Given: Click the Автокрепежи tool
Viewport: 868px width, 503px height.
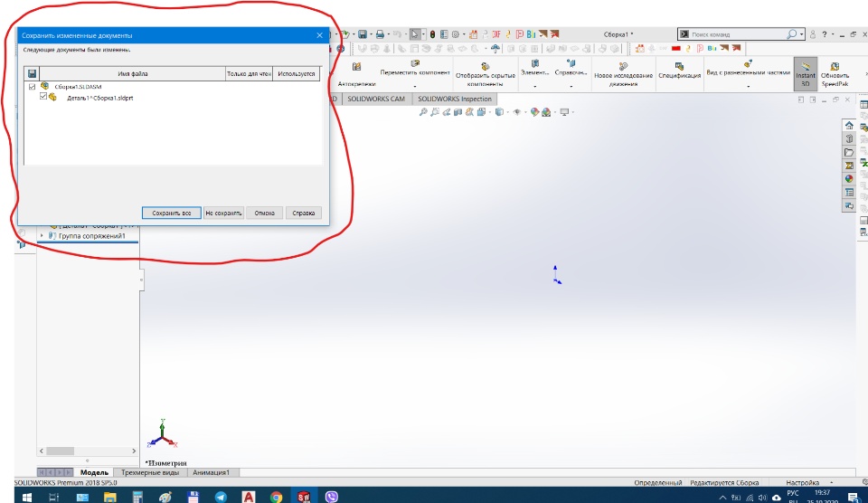Looking at the screenshot, I should tap(356, 75).
